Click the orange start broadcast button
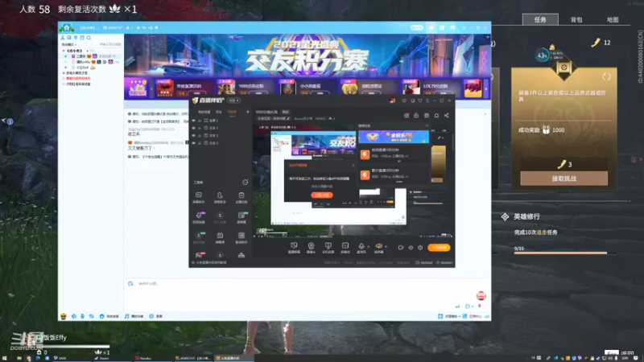644x362 pixels. click(x=439, y=248)
